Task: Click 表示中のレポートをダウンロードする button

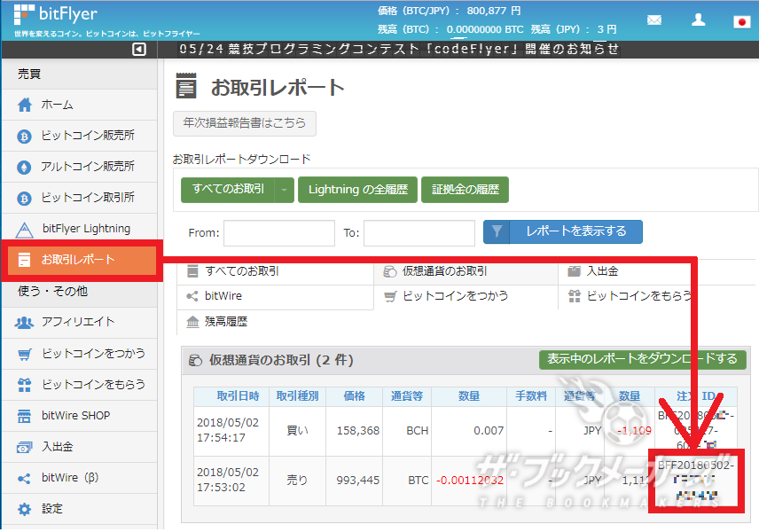Action: 642,359
